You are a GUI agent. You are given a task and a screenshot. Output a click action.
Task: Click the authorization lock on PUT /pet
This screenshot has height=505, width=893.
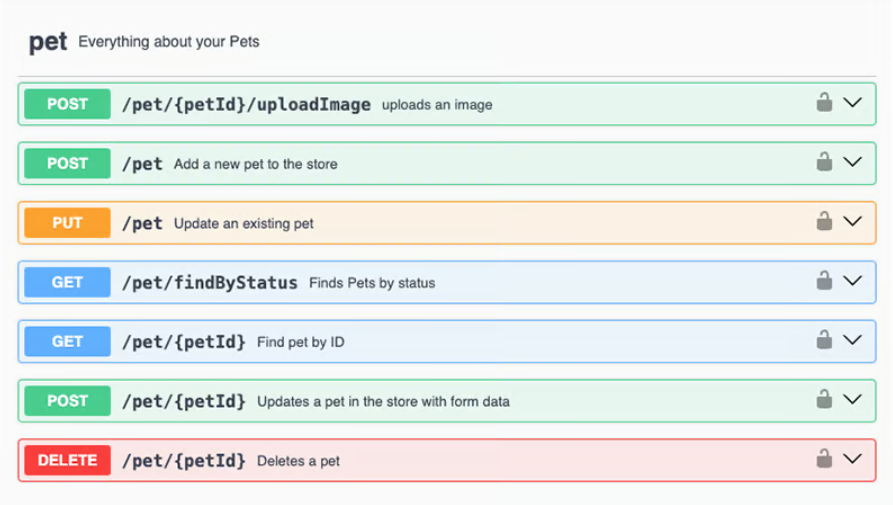pyautogui.click(x=824, y=221)
